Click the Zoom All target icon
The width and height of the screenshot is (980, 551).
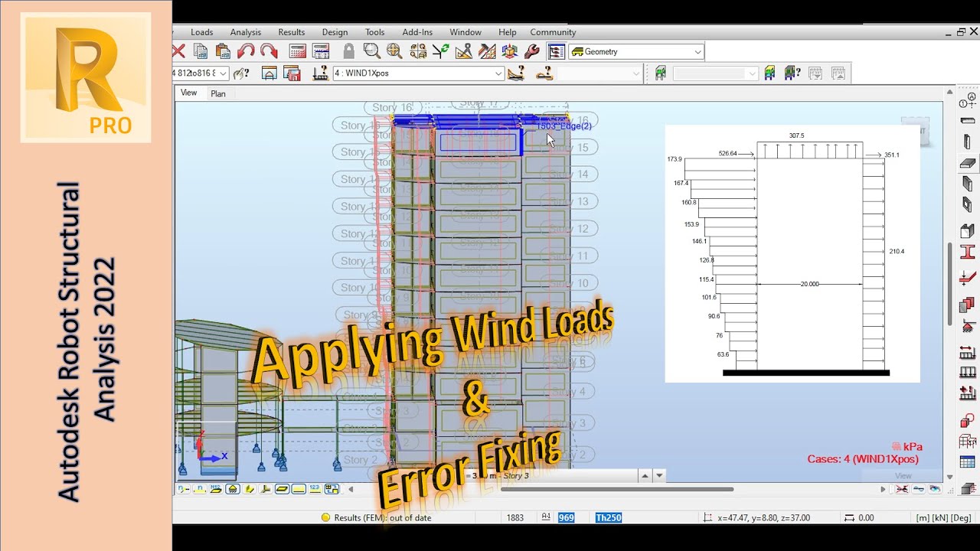coord(394,51)
